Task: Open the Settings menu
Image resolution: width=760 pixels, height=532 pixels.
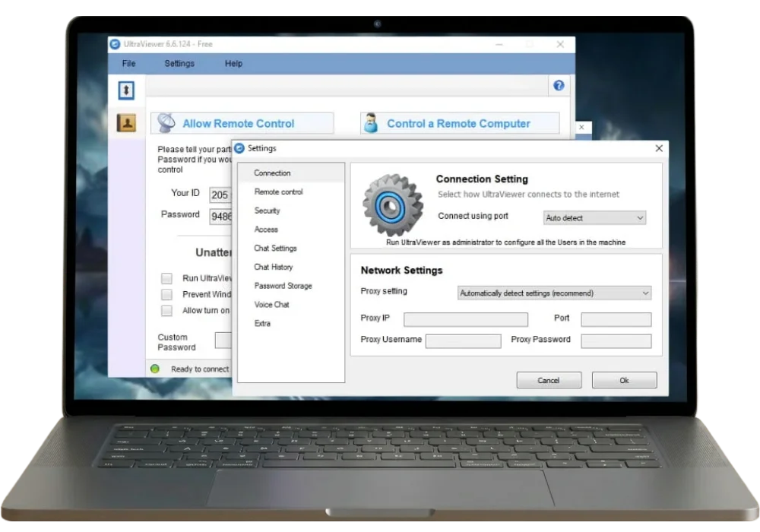Action: point(179,64)
